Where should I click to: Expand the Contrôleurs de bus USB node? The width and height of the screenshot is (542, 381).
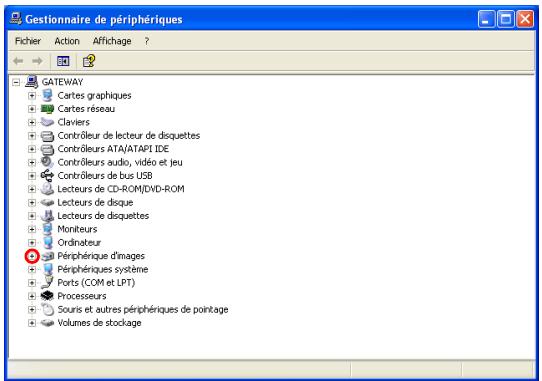click(32, 176)
